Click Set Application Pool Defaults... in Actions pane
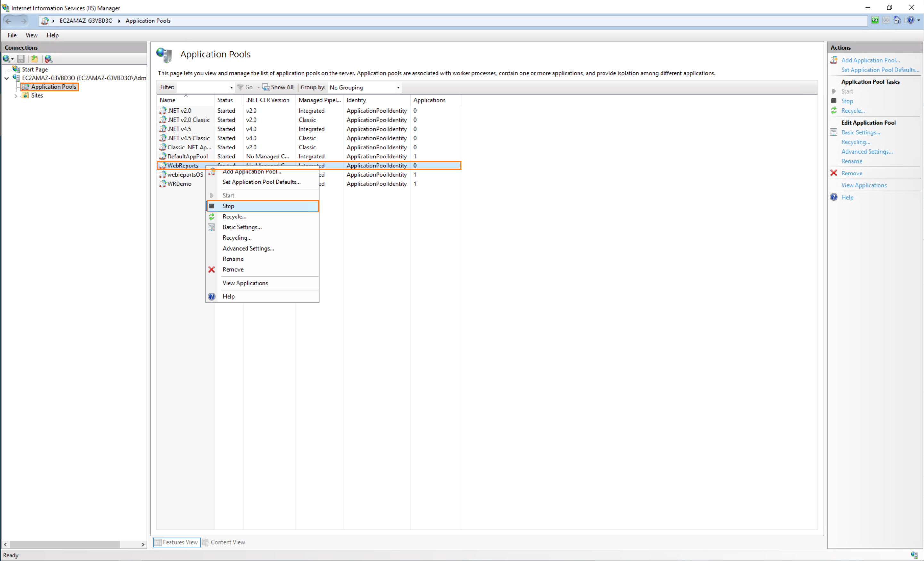 click(880, 70)
